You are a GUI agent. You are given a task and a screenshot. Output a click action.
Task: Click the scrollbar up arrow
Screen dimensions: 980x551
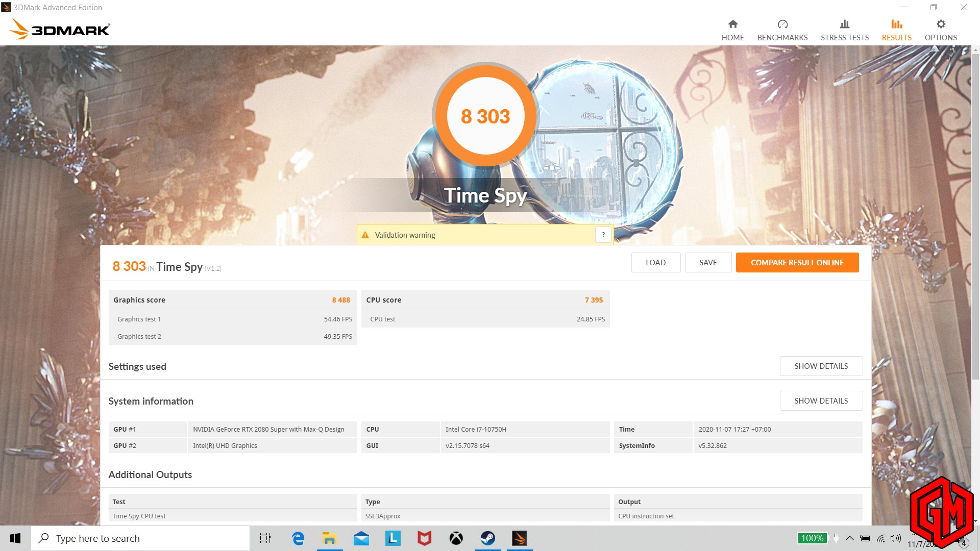tap(975, 50)
